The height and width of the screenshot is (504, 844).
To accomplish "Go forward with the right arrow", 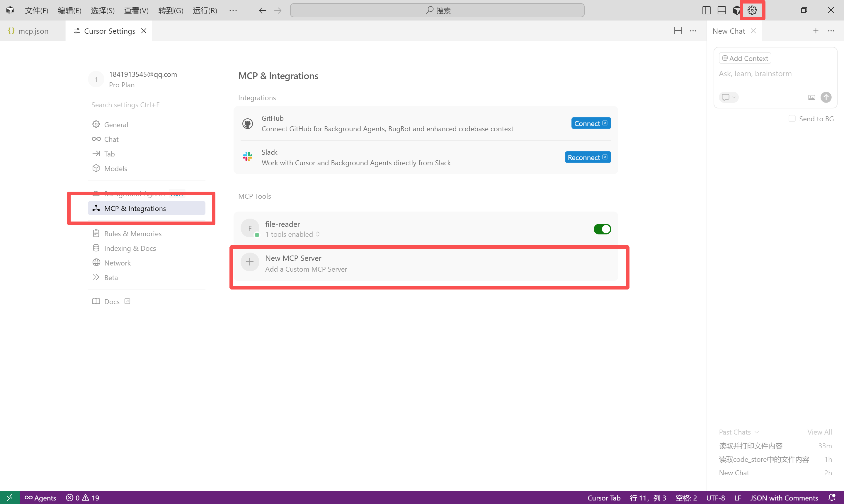I will 278,11.
